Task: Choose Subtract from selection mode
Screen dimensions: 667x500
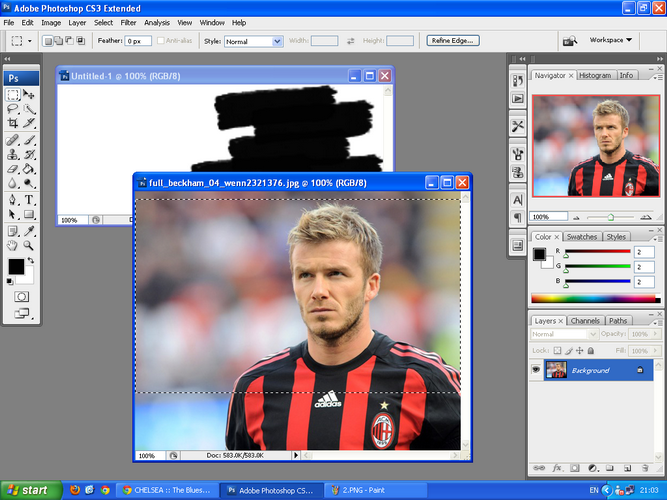Action: 69,41
